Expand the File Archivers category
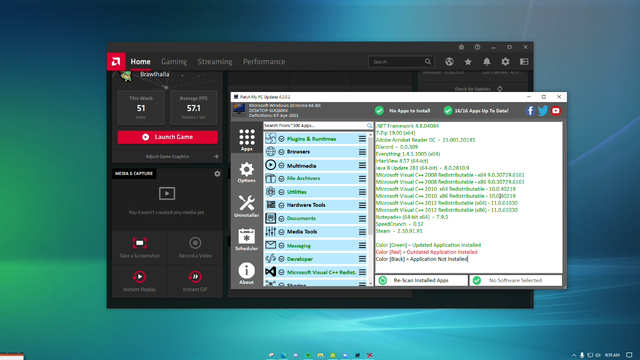 coord(281,179)
